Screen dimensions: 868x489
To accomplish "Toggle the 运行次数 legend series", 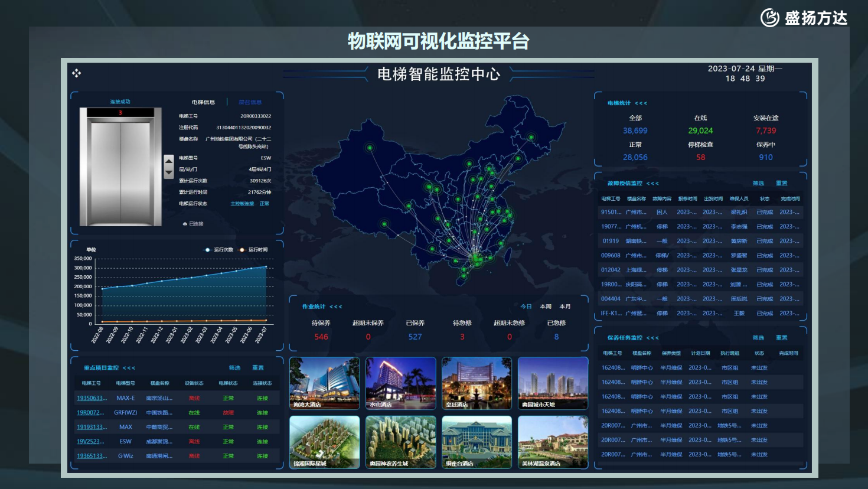I will [218, 250].
